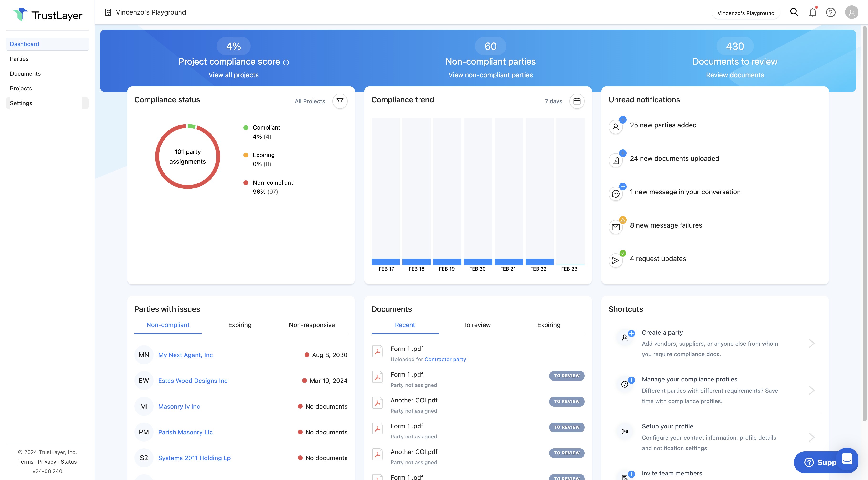Follow the View all projects link
Screen dimensions: 868x480
(233, 75)
